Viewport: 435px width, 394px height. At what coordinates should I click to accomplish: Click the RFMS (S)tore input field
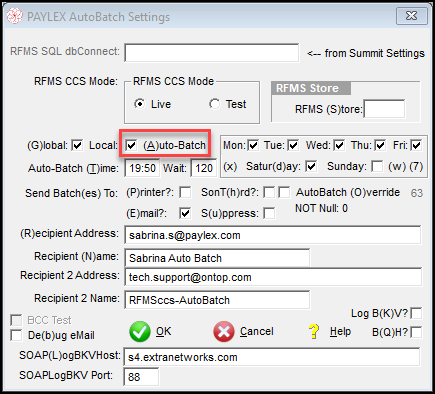click(x=384, y=109)
